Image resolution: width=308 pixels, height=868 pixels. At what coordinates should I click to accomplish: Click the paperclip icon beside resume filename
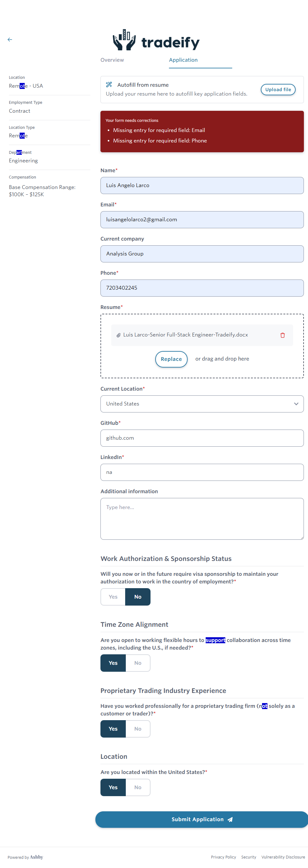point(119,335)
